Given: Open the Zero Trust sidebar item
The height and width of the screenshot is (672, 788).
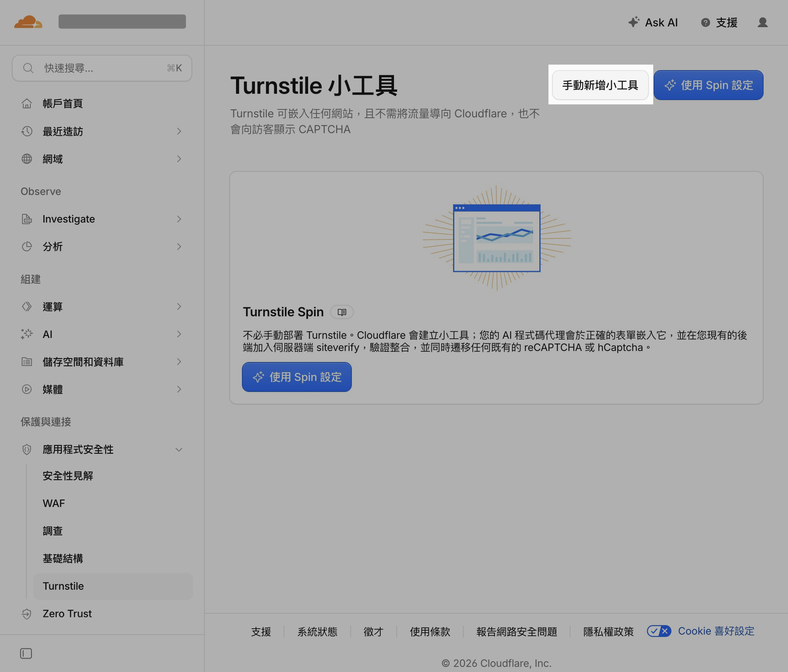Looking at the screenshot, I should point(102,614).
